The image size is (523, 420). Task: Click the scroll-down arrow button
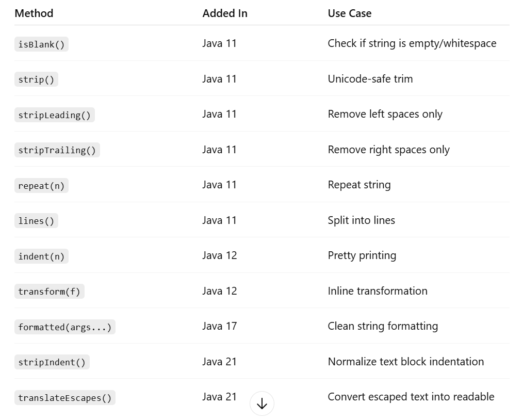click(262, 403)
